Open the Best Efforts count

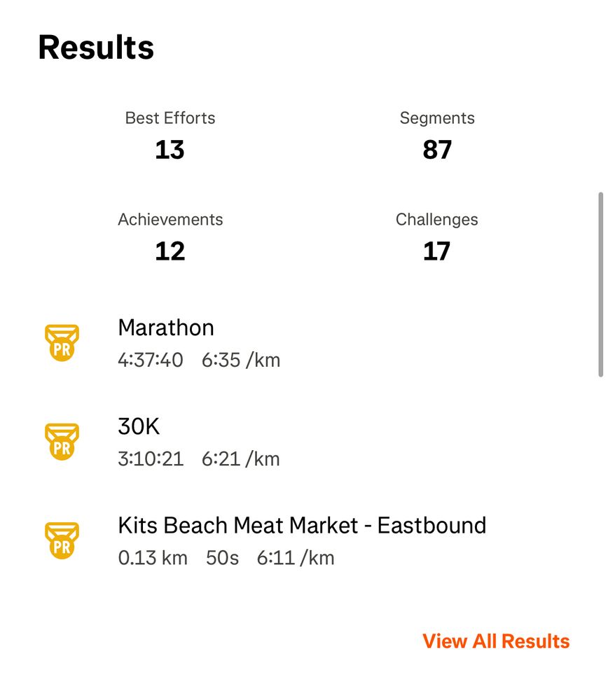[170, 150]
